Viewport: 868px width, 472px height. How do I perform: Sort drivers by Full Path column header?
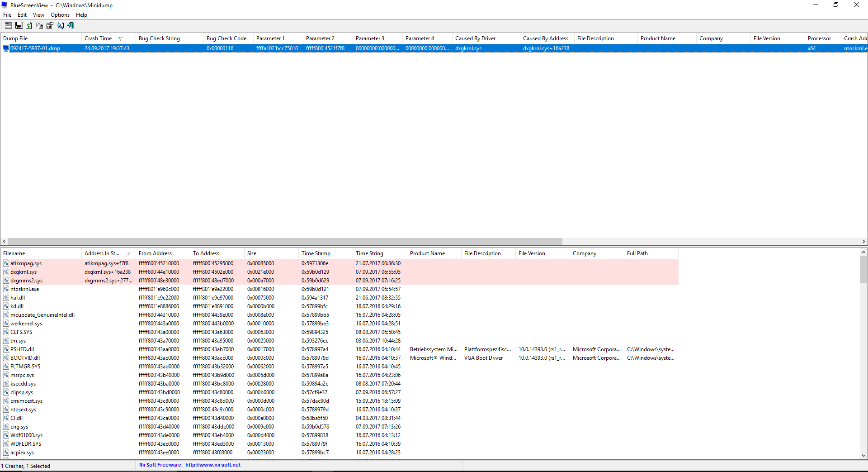coord(651,253)
